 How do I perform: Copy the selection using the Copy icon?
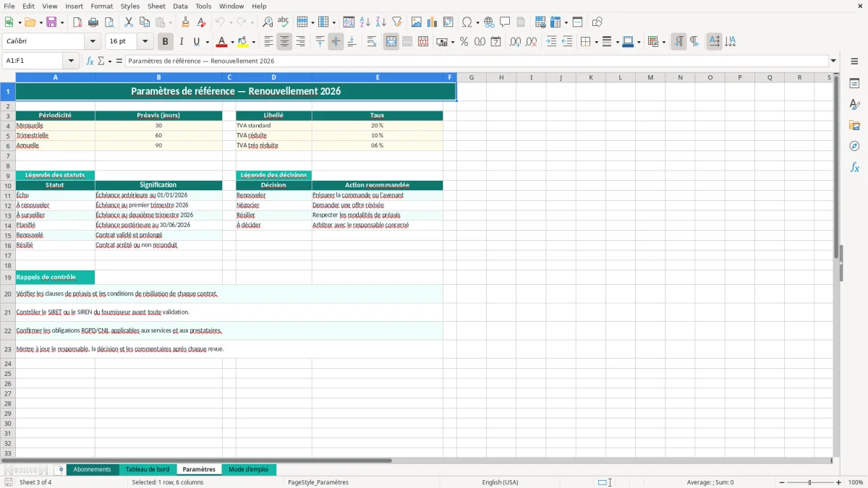pyautogui.click(x=144, y=22)
